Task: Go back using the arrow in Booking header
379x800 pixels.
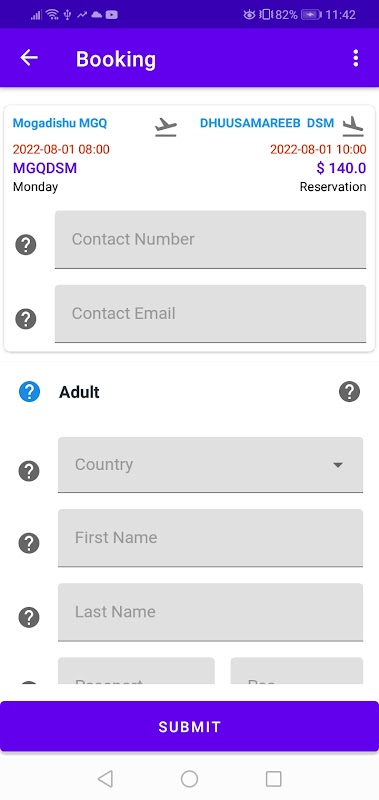Action: [29, 58]
